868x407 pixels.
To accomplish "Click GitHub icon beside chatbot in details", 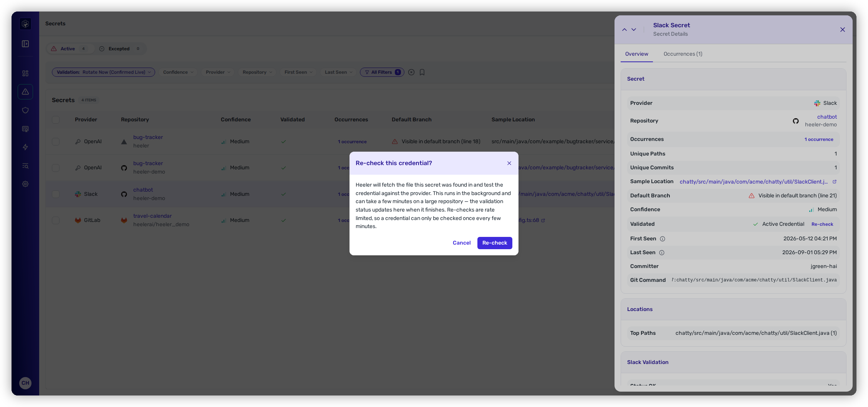I will point(796,121).
